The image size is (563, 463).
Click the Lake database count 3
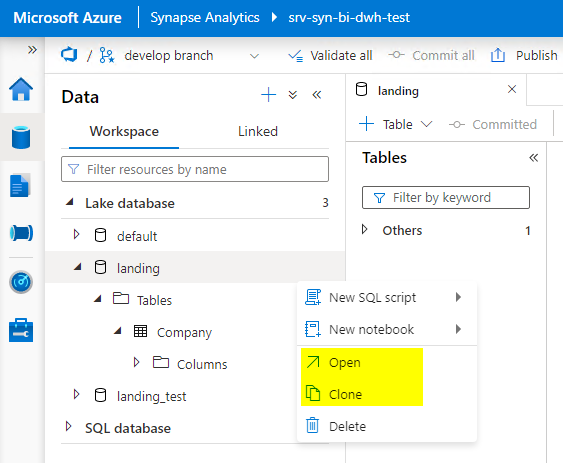325,203
